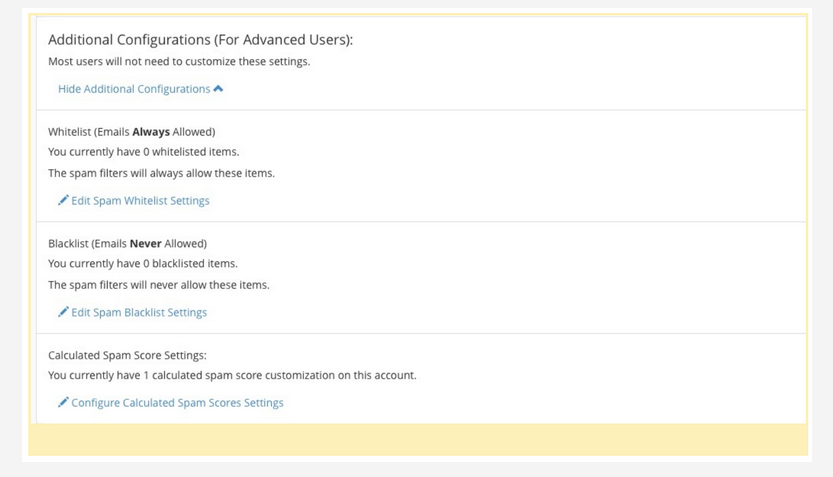Click the chevron-up icon after Hide Additional Configurations
The height and width of the screenshot is (477, 833).
tap(218, 89)
